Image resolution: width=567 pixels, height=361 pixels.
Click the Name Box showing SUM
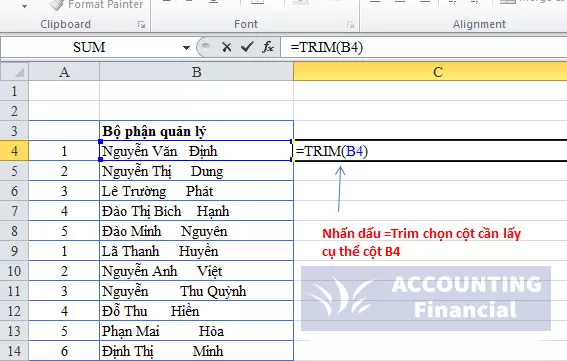click(x=89, y=47)
